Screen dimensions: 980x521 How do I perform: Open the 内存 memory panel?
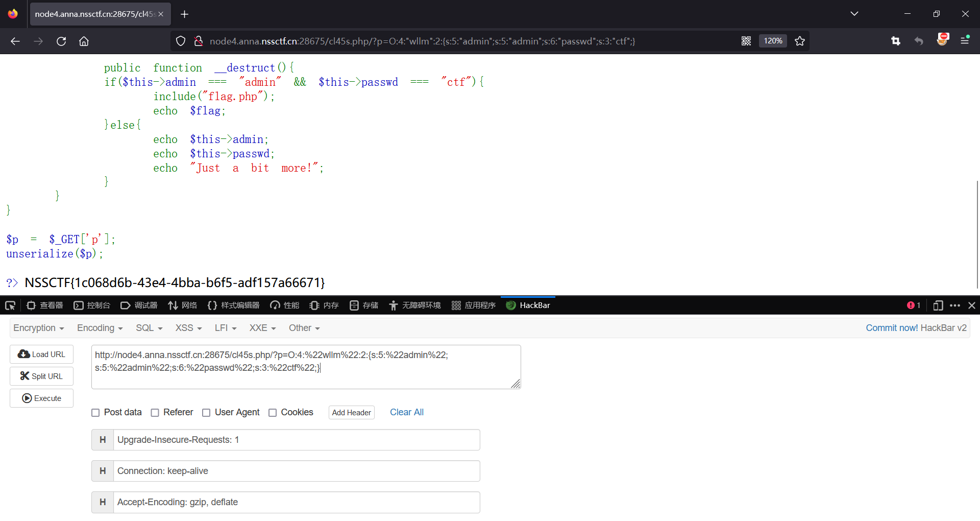pos(324,305)
